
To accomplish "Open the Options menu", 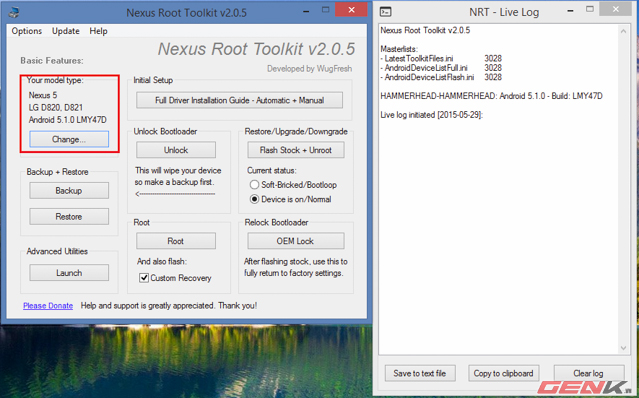I will click(x=26, y=31).
